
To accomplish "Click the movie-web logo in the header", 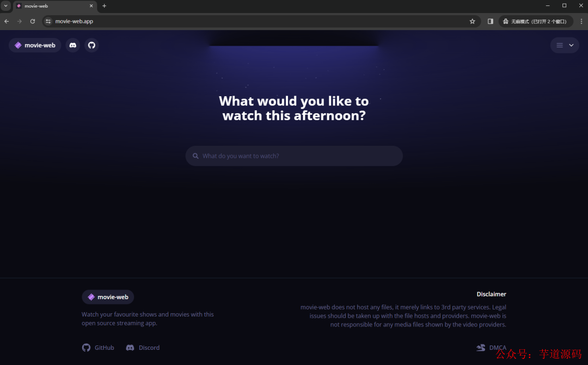I will pos(35,45).
